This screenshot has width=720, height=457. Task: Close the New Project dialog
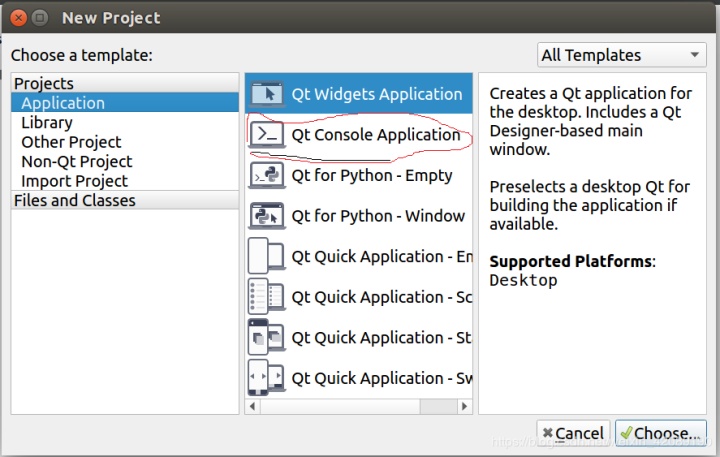click(x=19, y=18)
